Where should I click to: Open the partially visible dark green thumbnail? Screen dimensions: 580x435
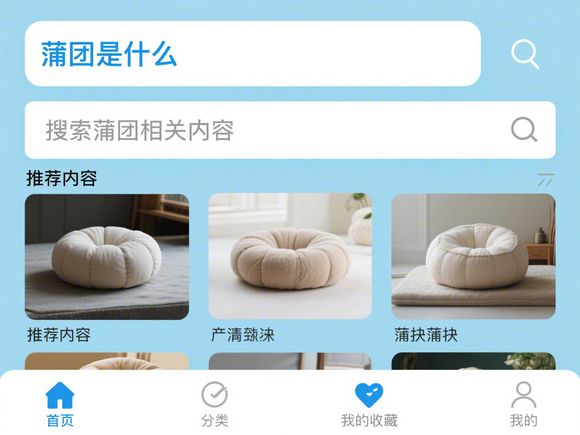[473, 361]
